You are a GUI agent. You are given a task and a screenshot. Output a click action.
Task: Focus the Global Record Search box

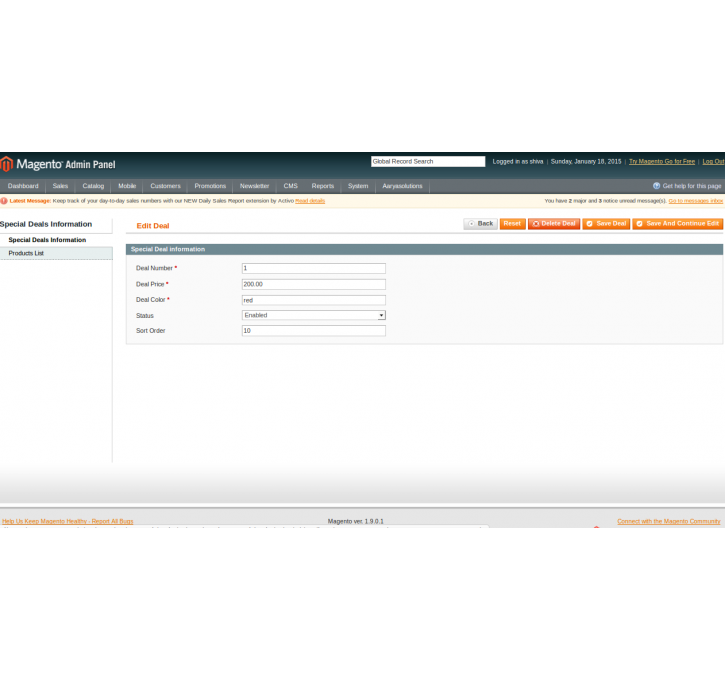[427, 161]
